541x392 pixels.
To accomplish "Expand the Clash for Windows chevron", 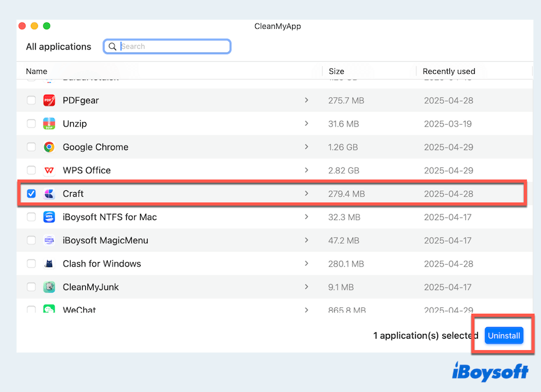I will click(x=306, y=263).
